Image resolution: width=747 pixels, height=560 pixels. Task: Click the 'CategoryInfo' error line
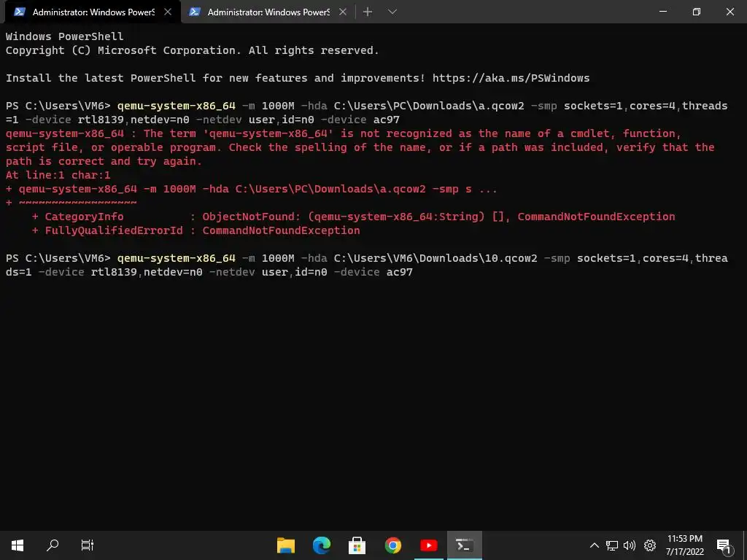coord(353,217)
